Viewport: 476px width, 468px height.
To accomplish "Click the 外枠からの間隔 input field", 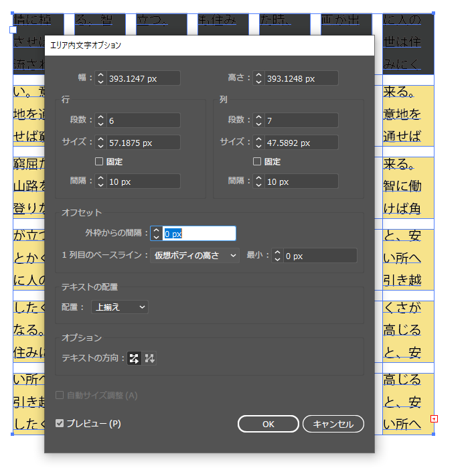I will [199, 234].
